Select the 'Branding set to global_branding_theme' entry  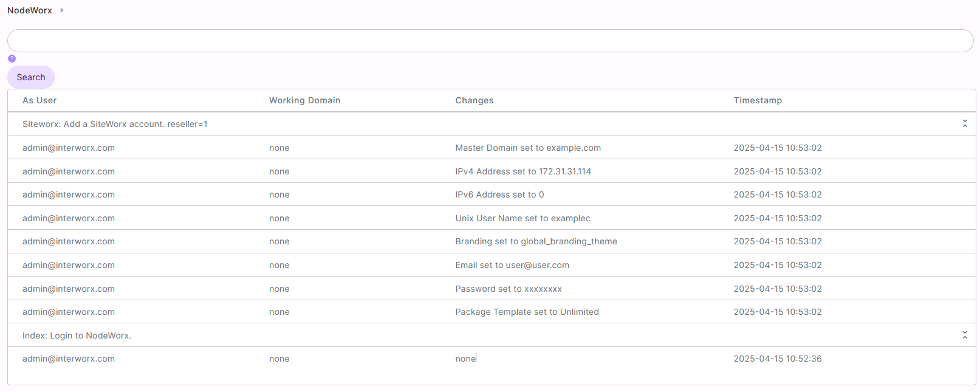535,242
